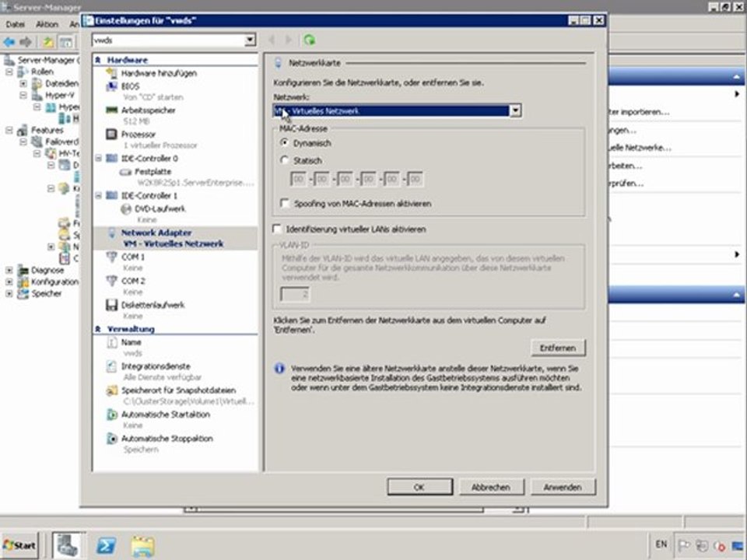
Task: Open the Aktion menu in Server Manager
Action: click(x=47, y=24)
